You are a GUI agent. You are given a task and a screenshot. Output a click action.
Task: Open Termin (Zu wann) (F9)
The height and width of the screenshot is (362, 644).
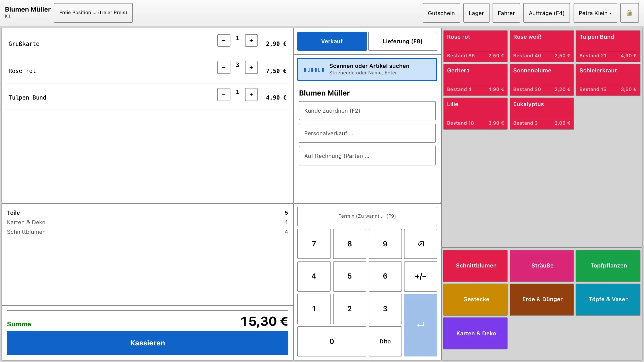pyautogui.click(x=367, y=216)
